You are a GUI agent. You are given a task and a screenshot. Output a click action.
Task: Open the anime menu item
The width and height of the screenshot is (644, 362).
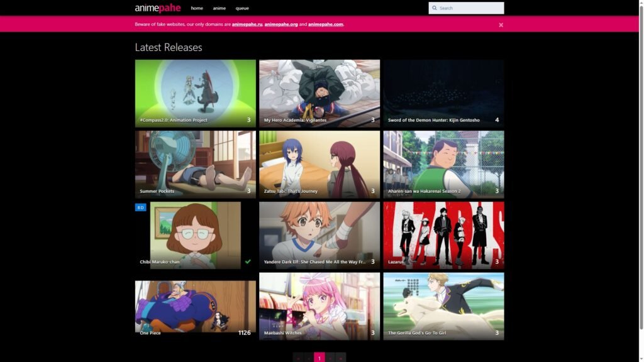tap(219, 8)
